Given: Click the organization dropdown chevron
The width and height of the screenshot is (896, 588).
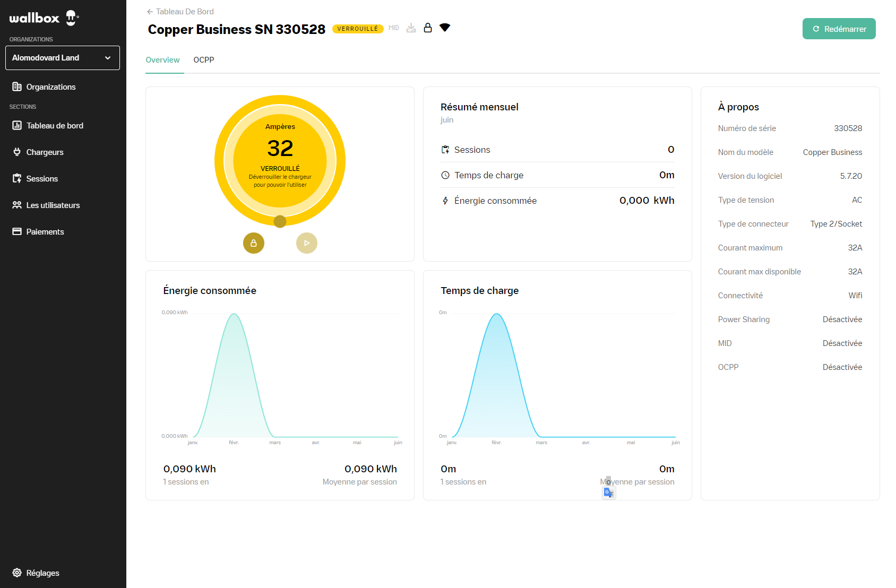Looking at the screenshot, I should 108,58.
